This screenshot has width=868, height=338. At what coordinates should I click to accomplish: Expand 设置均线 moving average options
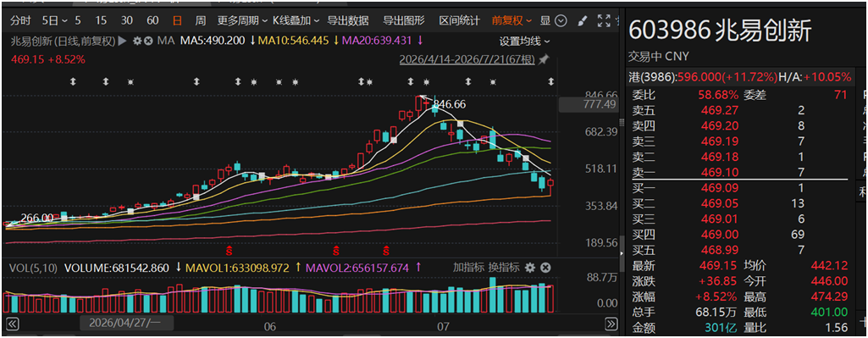coord(525,41)
